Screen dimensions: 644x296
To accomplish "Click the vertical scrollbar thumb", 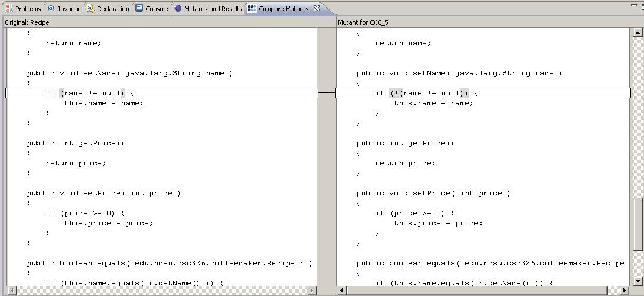I will (x=638, y=224).
